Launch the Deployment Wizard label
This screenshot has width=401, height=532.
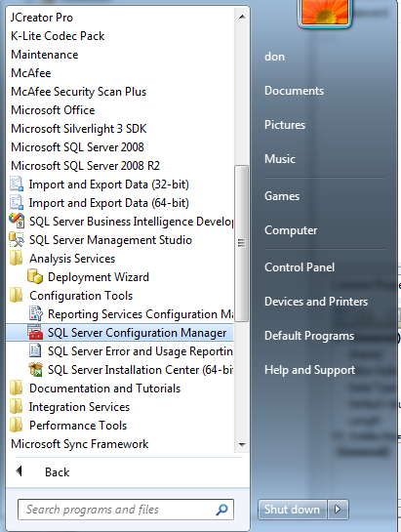pos(99,277)
